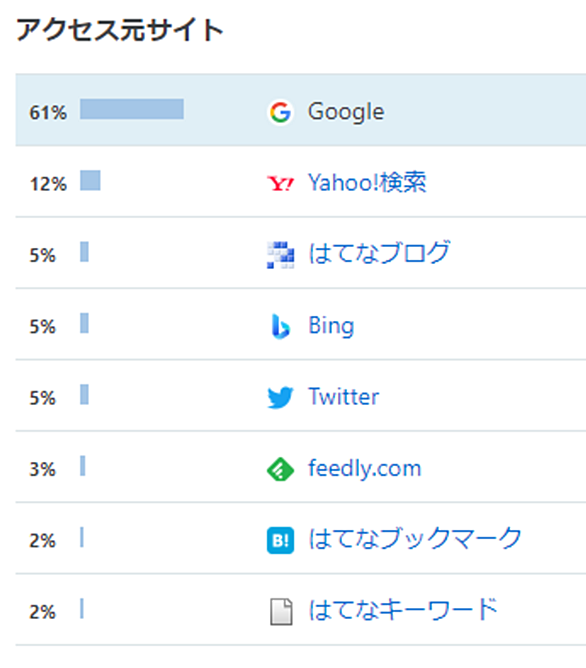586x668 pixels.
Task: Click the B! Hatena Bookmark icon
Action: tap(280, 540)
